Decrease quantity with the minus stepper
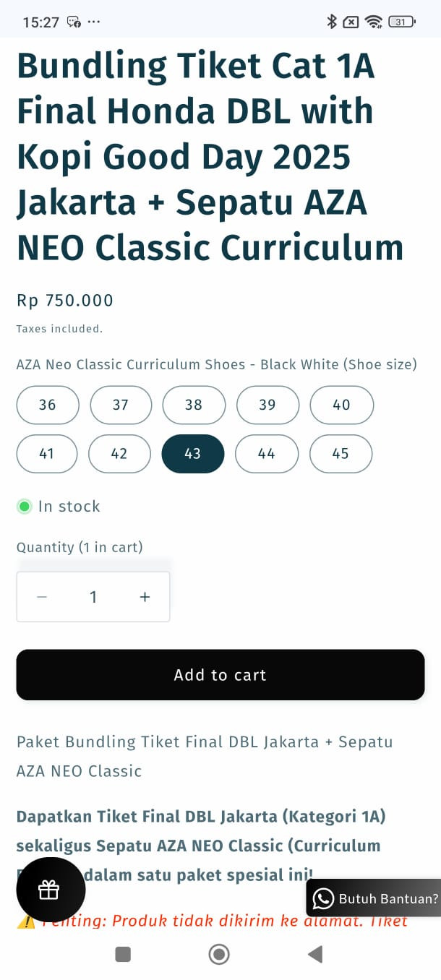441x980 pixels. coord(42,596)
